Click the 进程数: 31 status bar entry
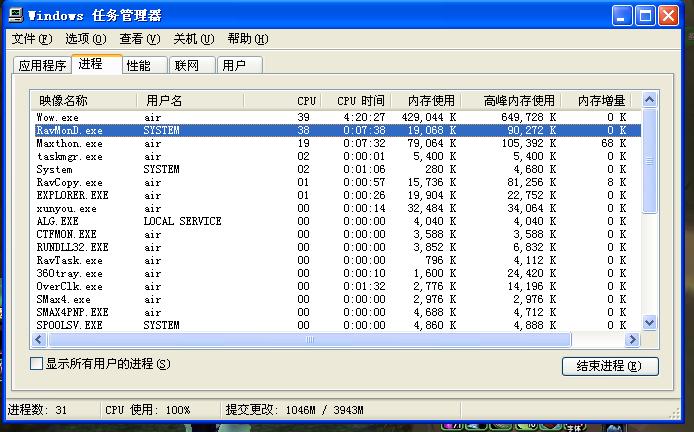The height and width of the screenshot is (432, 694). 37,410
